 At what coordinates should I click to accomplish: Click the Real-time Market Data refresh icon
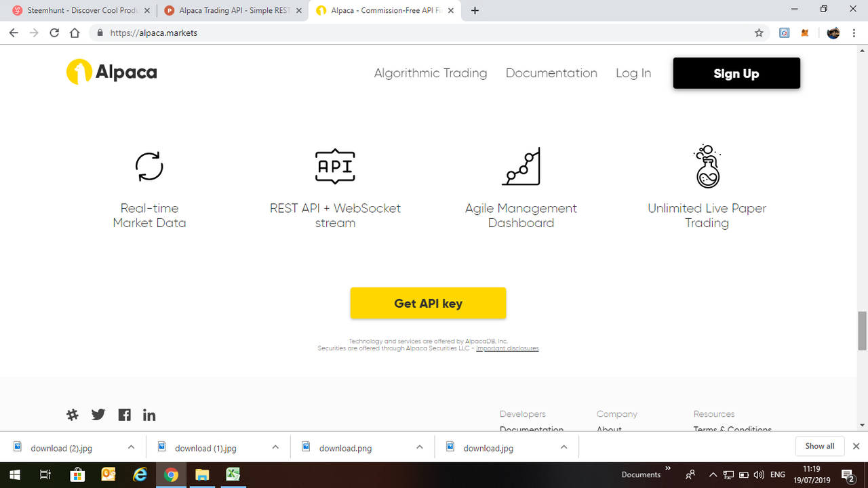(x=149, y=166)
